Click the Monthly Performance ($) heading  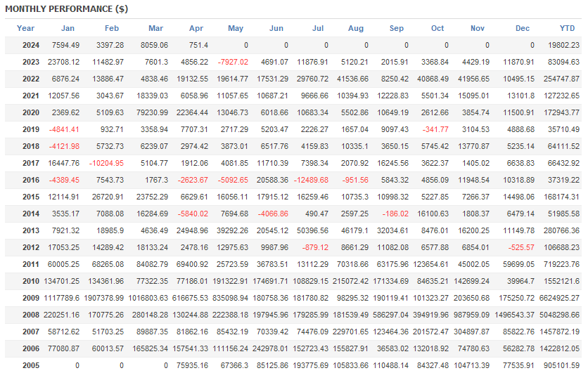[67, 9]
